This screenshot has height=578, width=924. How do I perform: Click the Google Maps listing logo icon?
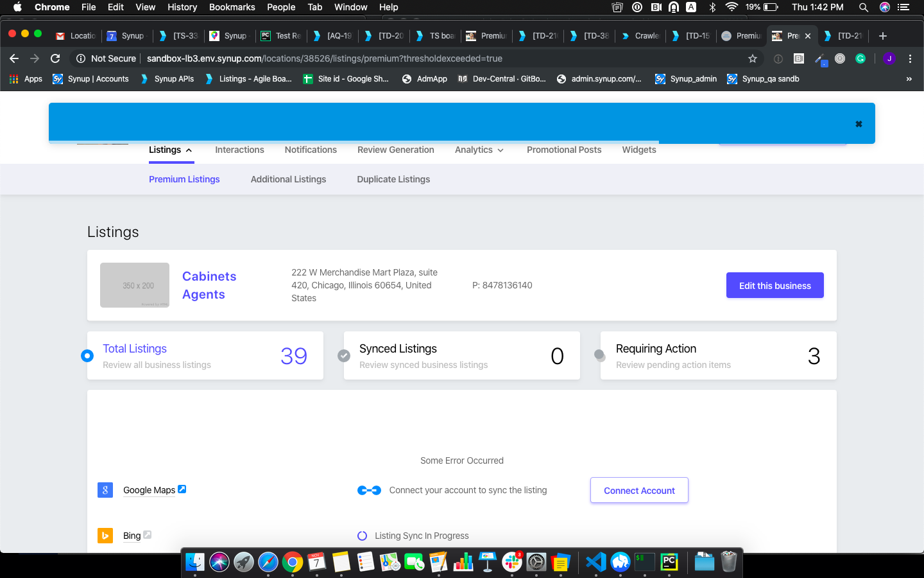coord(105,490)
